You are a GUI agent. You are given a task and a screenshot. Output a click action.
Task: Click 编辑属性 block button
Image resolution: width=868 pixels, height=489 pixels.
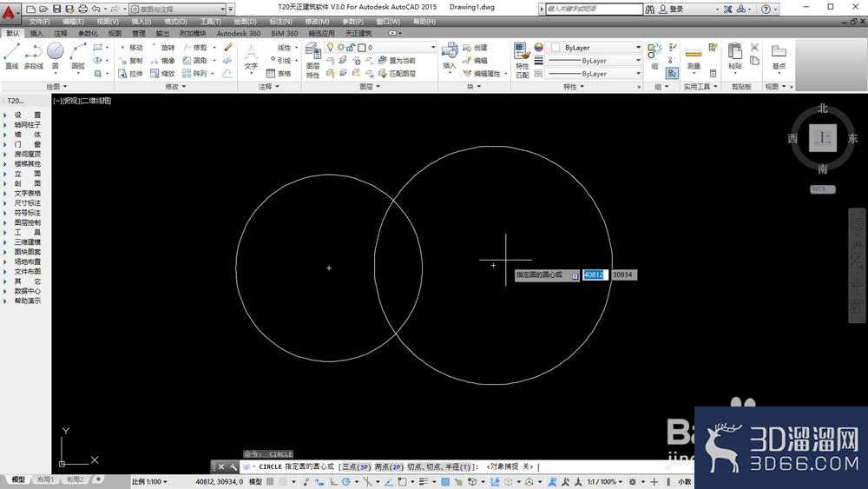[x=482, y=73]
